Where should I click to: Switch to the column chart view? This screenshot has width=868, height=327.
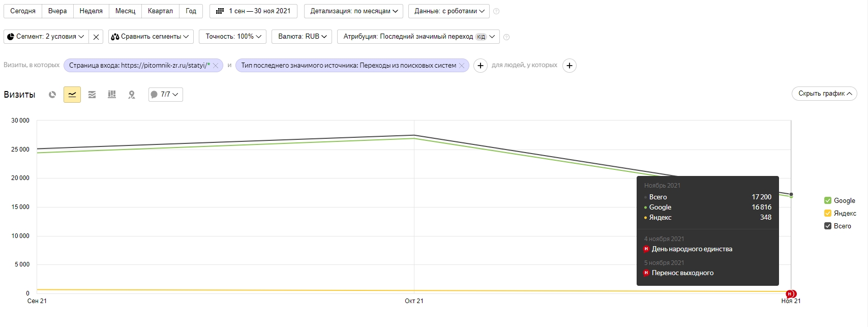[x=112, y=95]
